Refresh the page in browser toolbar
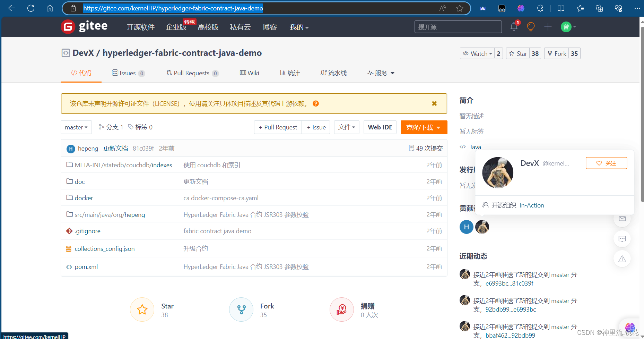 31,8
